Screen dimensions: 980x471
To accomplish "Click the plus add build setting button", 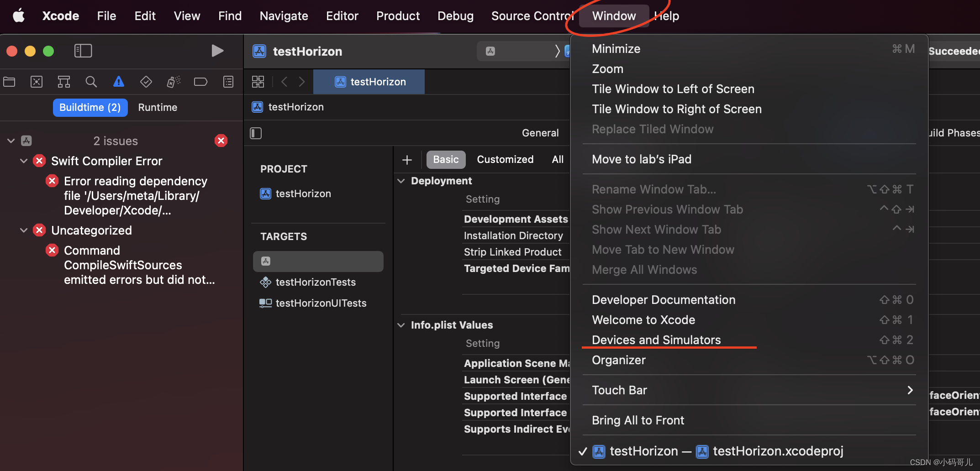I will click(x=407, y=160).
